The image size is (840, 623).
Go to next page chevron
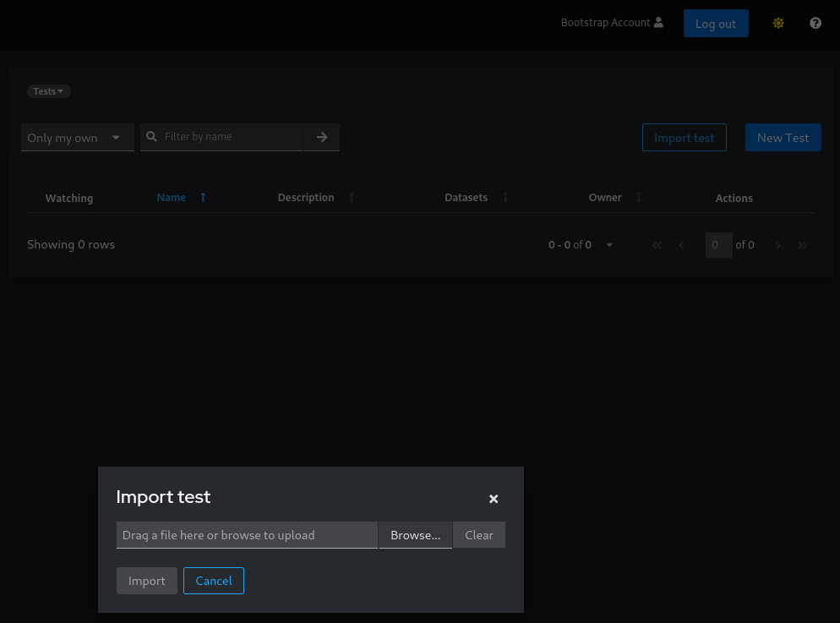(x=777, y=245)
